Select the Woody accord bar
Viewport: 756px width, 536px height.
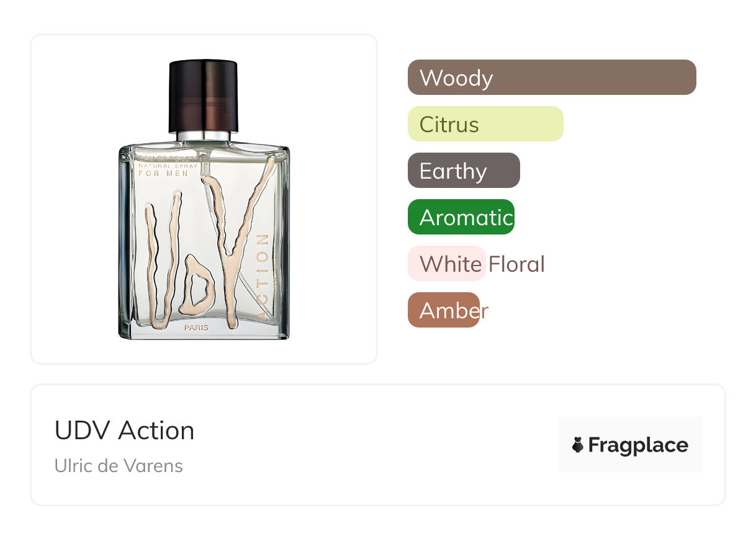551,78
